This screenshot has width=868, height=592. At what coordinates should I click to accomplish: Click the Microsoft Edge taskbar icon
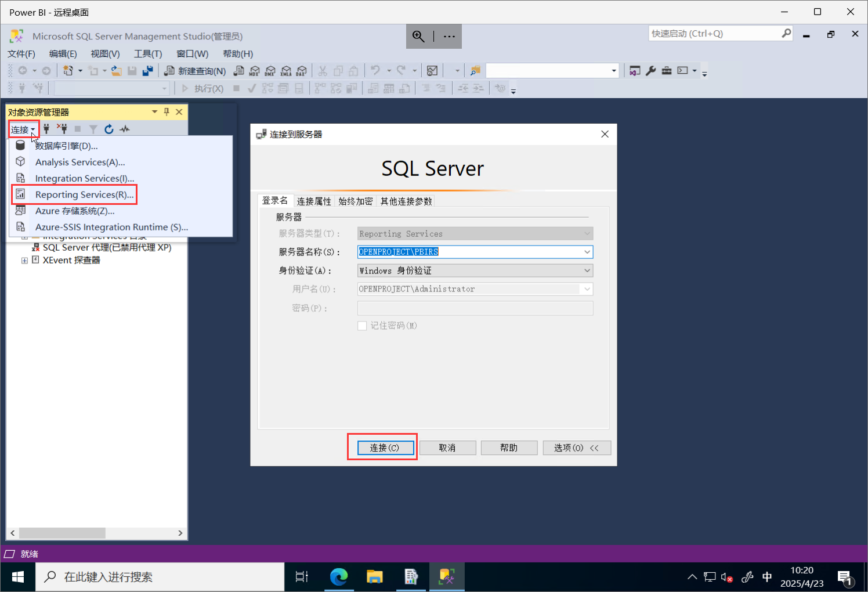[x=339, y=577]
